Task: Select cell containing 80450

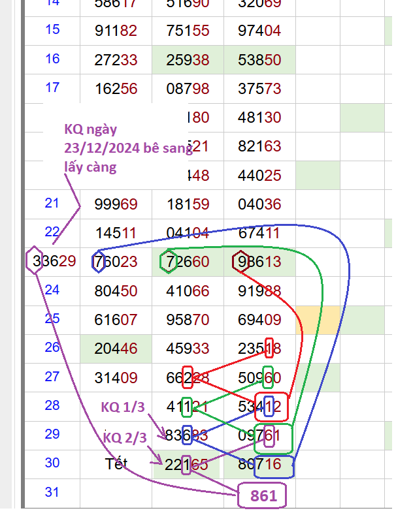Action: [x=116, y=290]
